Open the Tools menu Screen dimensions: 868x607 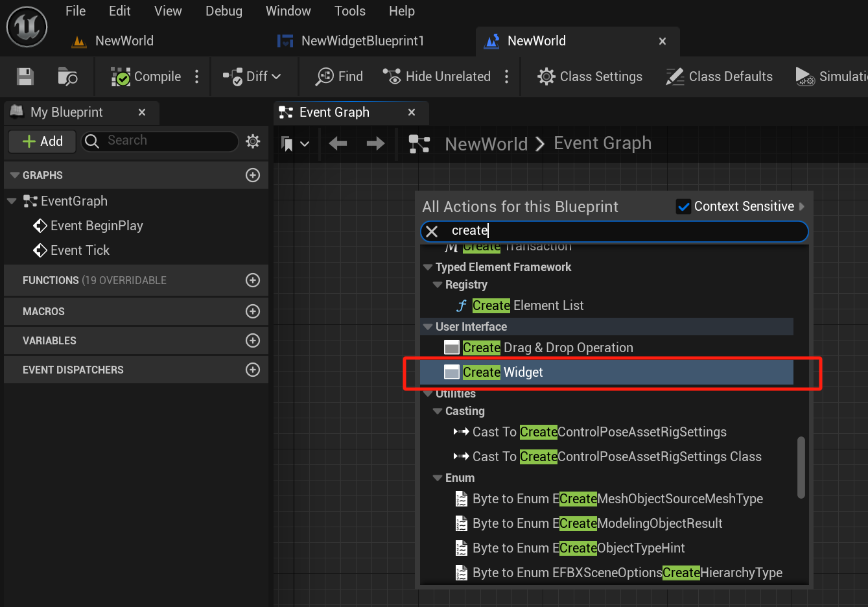(349, 11)
